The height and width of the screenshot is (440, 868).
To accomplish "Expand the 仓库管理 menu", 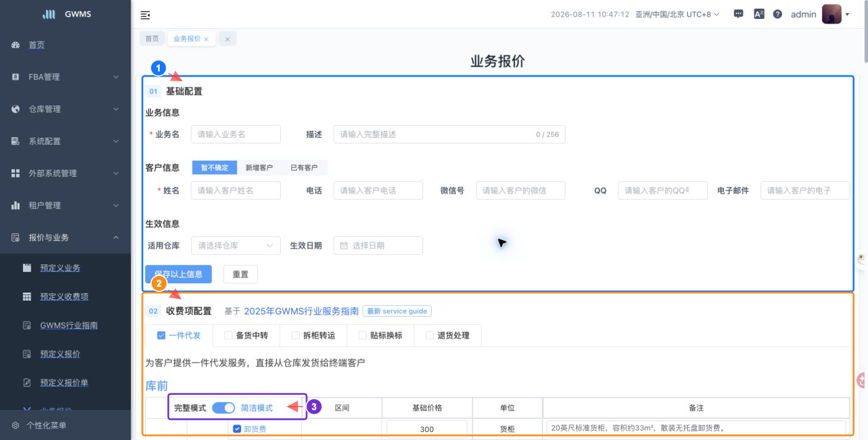I will coord(116,109).
